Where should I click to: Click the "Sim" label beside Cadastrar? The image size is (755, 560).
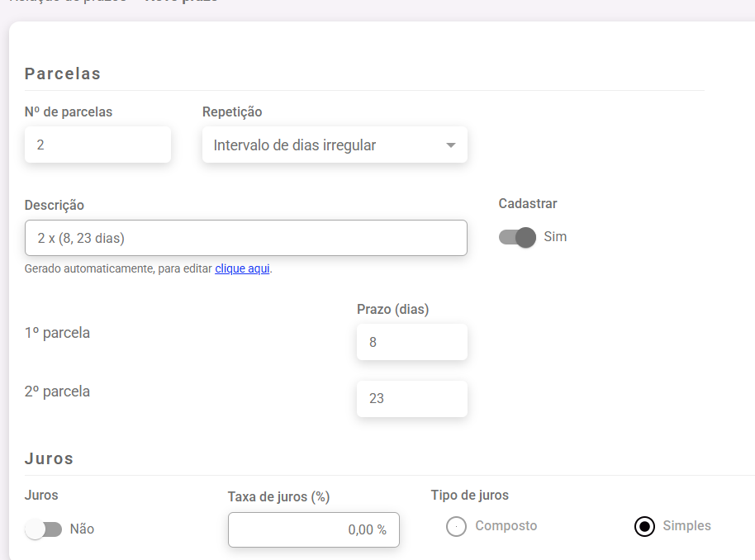tap(555, 237)
